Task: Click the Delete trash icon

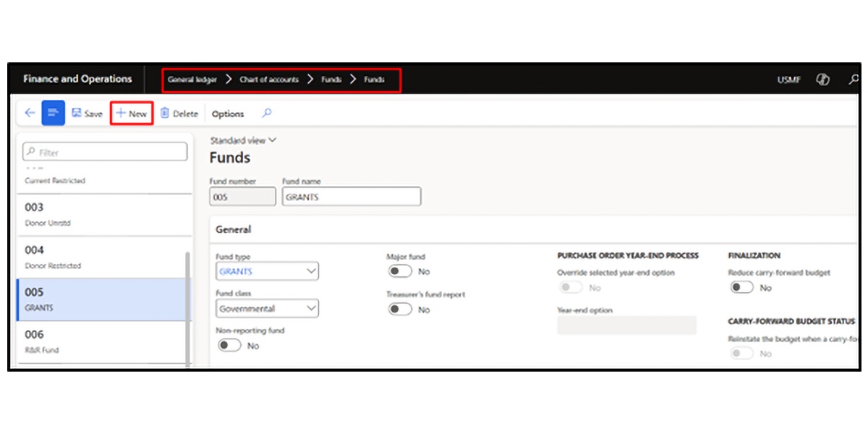Action: tap(165, 114)
